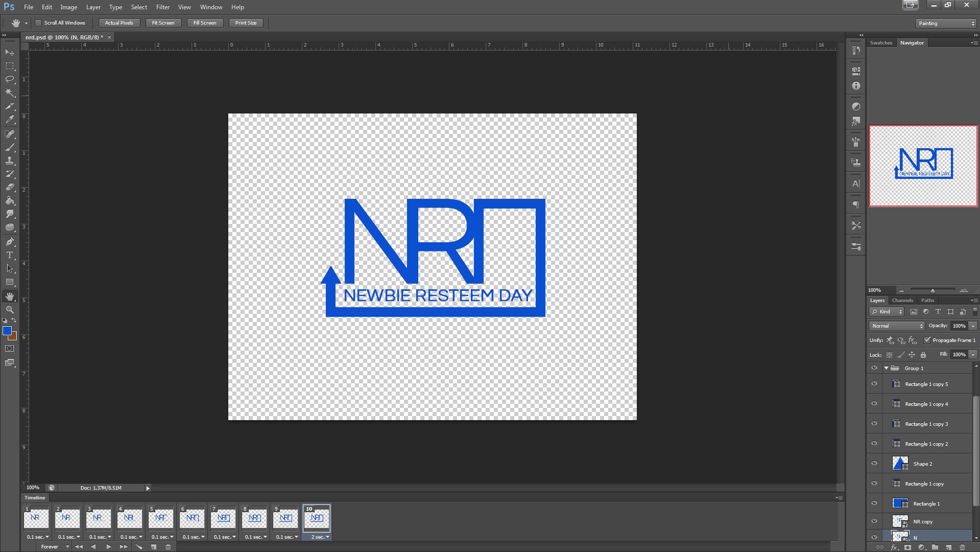This screenshot has height=552, width=980.
Task: Click the Fill Screen button
Action: 204,23
